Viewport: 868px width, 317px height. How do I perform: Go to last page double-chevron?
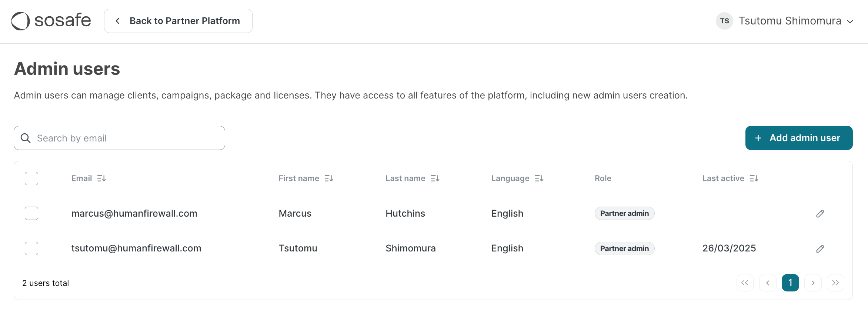pyautogui.click(x=835, y=283)
